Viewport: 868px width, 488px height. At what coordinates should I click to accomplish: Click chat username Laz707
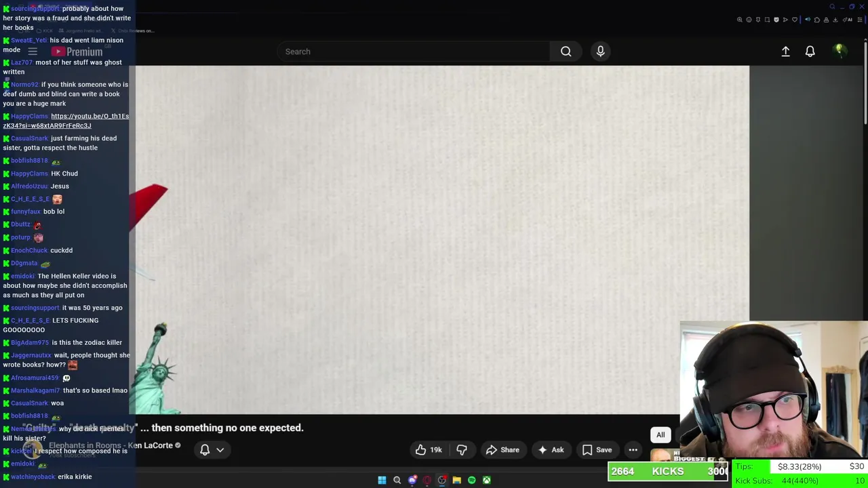point(22,62)
